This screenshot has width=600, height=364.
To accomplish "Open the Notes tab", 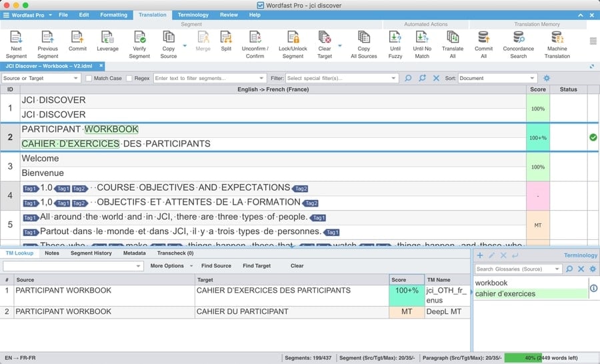I will pos(51,253).
